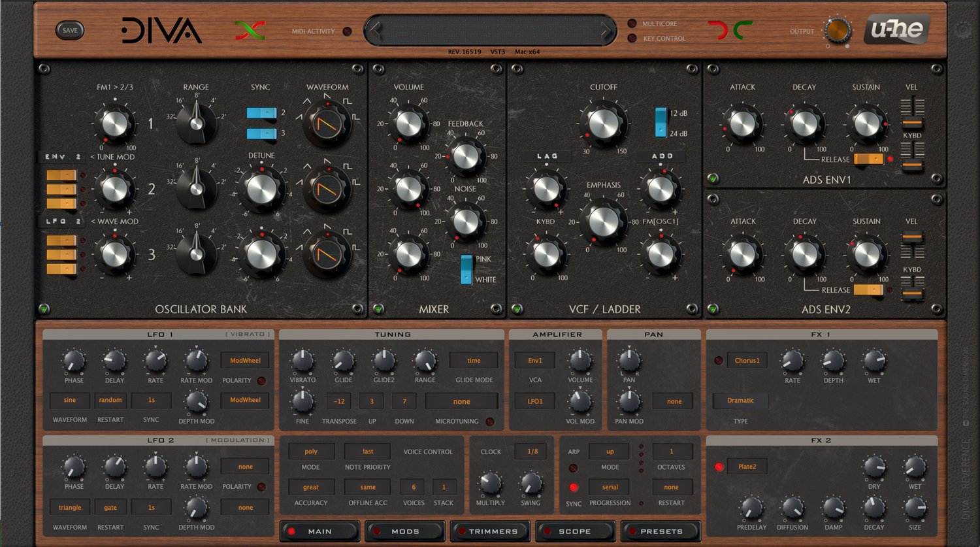Click the empty preset name display

(490, 30)
